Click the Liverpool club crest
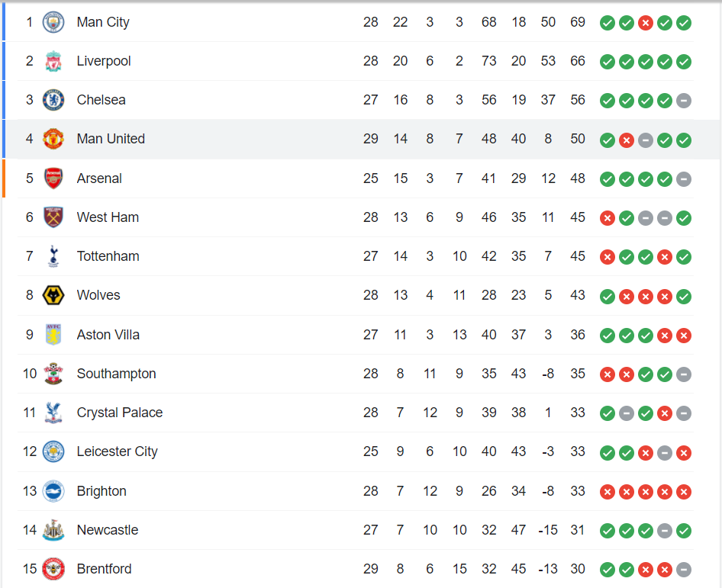This screenshot has height=588, width=722. point(53,61)
